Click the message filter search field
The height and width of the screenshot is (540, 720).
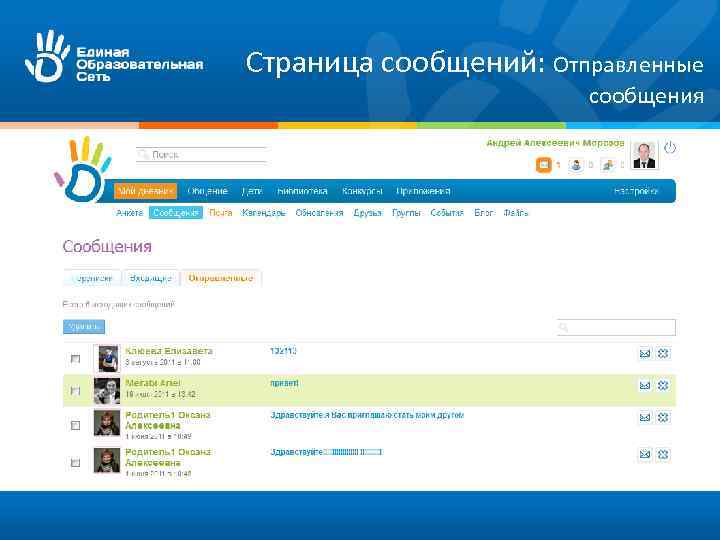coord(616,327)
